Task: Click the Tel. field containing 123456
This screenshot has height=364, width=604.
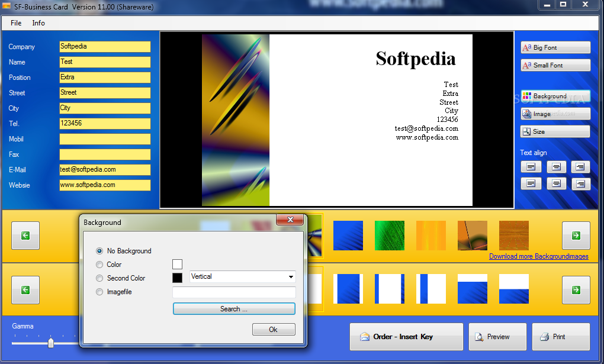Action: coord(105,124)
